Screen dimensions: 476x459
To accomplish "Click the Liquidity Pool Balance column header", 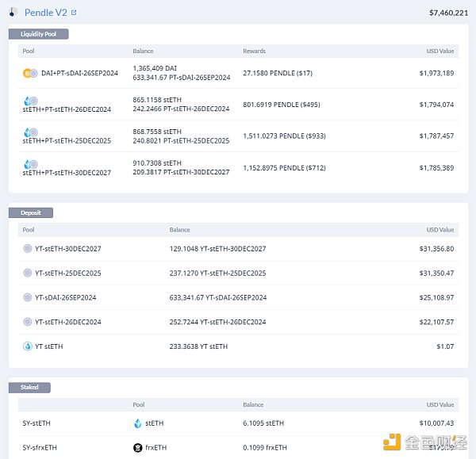I will click(143, 51).
